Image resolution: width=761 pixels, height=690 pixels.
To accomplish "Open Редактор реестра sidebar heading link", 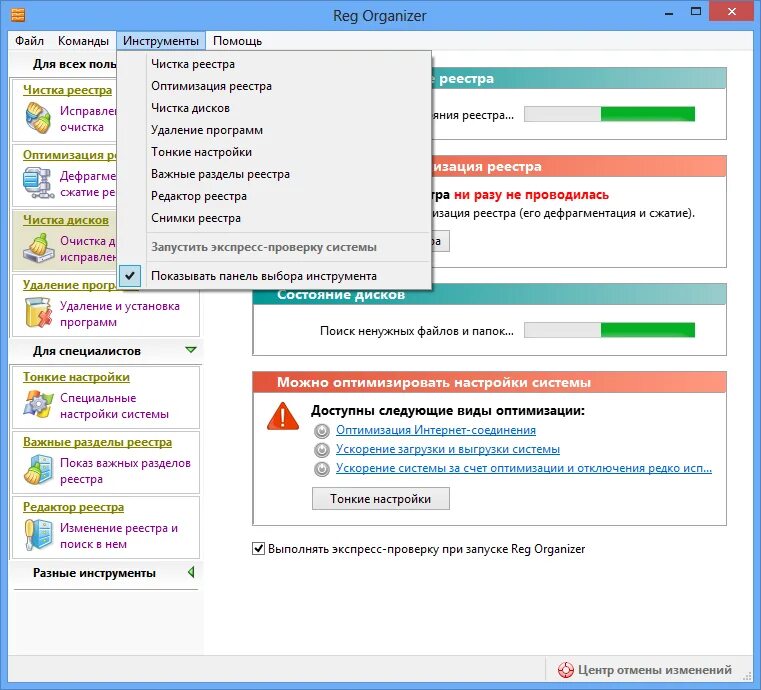I will click(73, 507).
